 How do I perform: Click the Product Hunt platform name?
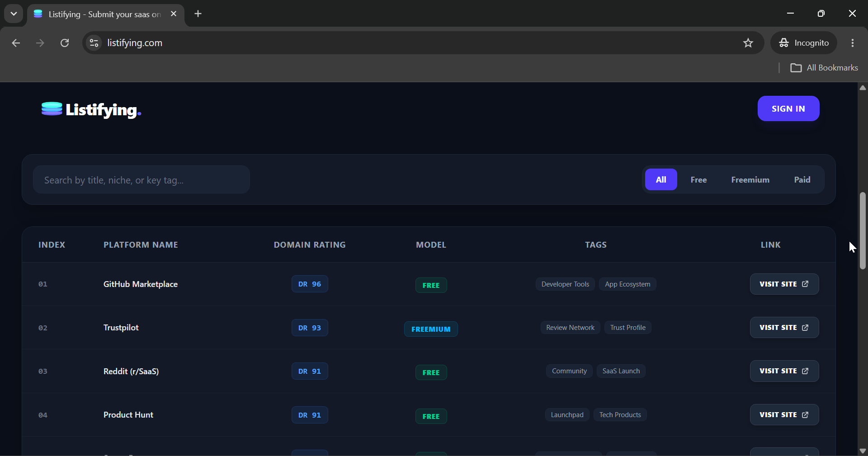coord(128,415)
